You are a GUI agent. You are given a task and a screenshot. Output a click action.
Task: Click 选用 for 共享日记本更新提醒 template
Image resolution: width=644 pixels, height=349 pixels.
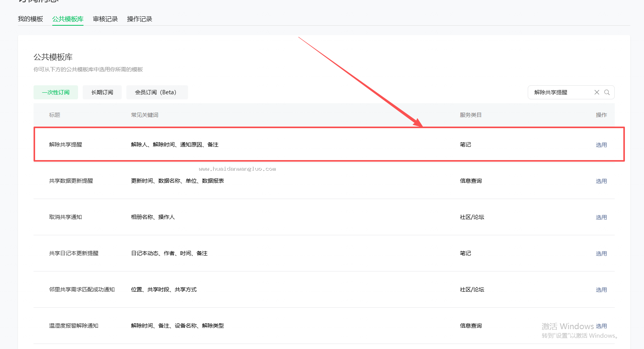point(601,254)
